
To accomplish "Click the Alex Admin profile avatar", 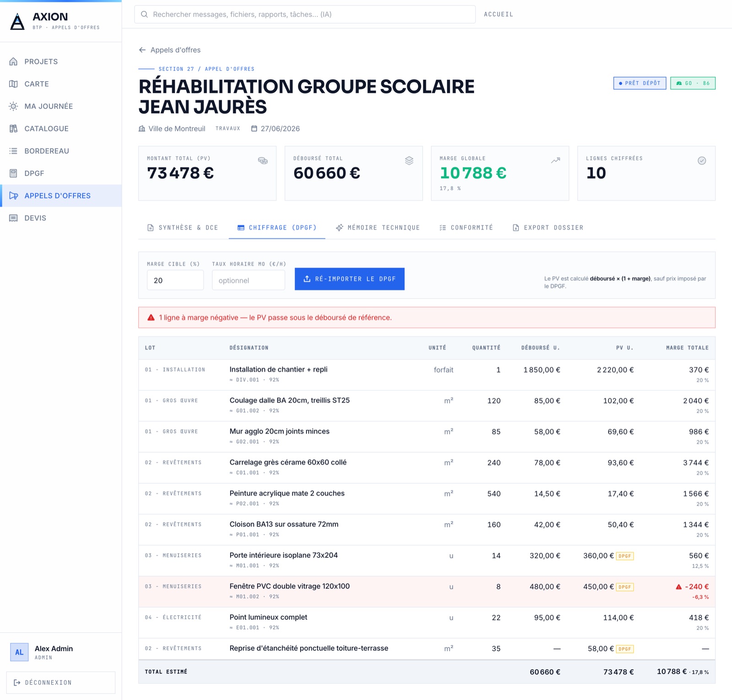I will (x=19, y=652).
